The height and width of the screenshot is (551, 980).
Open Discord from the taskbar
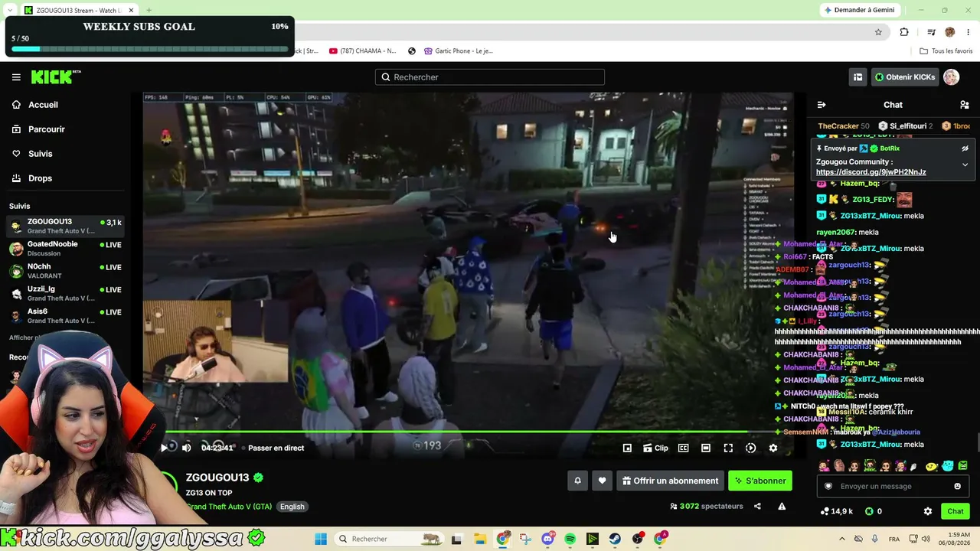pyautogui.click(x=547, y=539)
